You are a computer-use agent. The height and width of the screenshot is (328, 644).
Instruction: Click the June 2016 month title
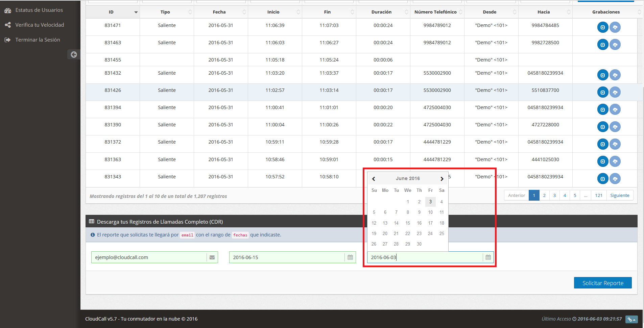(408, 178)
